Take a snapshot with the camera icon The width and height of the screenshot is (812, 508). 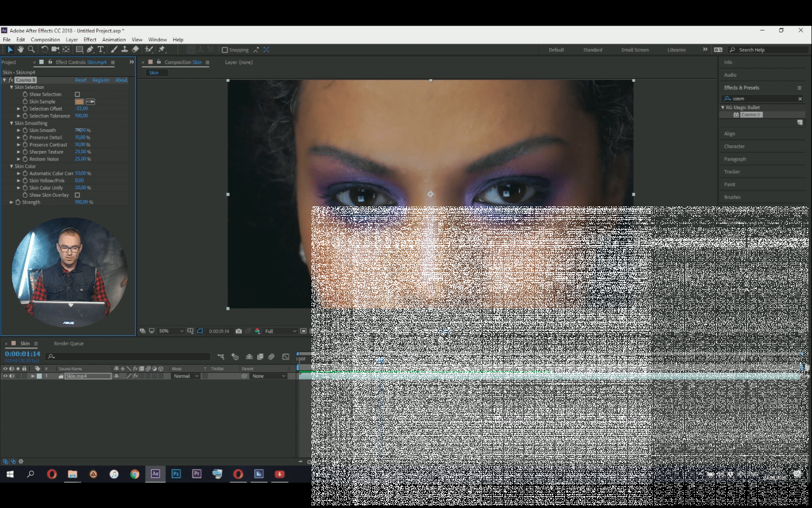[x=239, y=331]
